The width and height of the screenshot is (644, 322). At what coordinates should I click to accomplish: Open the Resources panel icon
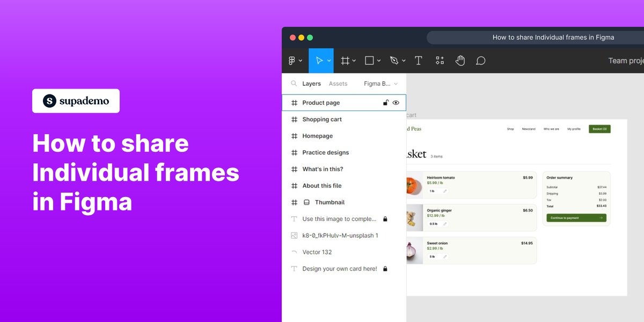[439, 60]
